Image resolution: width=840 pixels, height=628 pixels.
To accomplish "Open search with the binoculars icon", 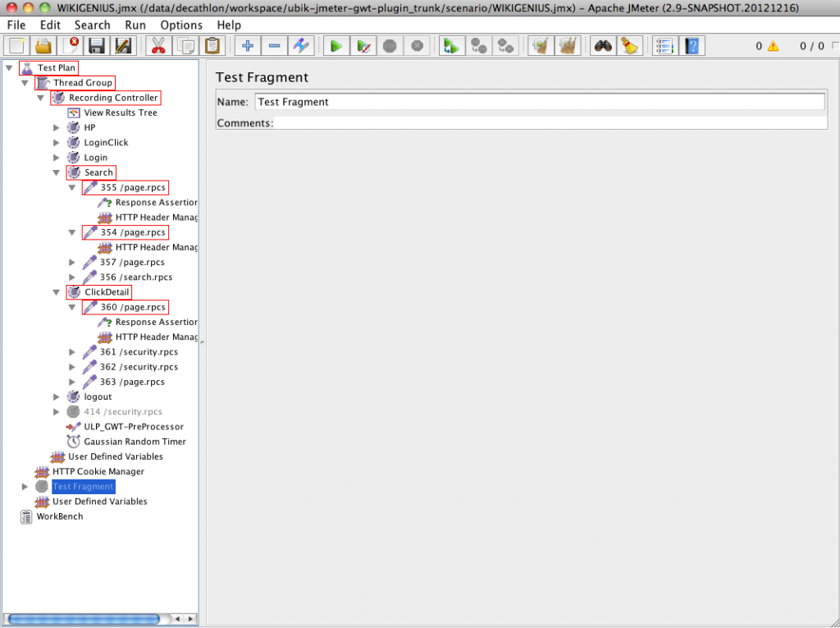I will tap(603, 46).
